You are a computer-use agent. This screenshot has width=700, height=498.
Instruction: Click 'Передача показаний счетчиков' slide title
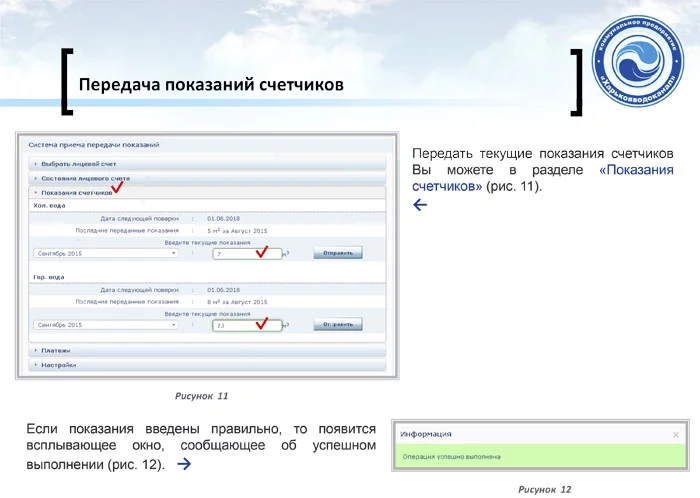(x=211, y=84)
